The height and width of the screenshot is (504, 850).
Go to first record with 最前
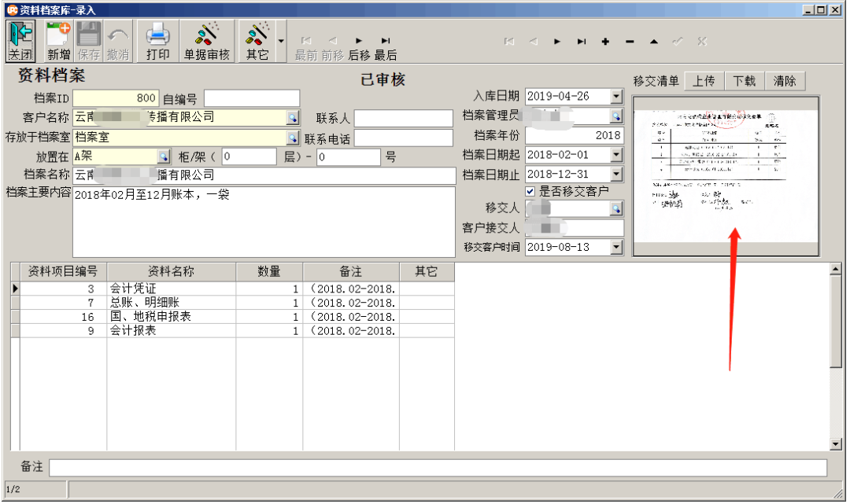(306, 48)
